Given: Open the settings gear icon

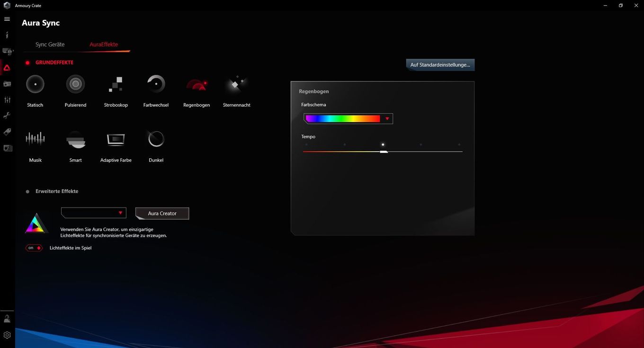Looking at the screenshot, I should (7, 335).
